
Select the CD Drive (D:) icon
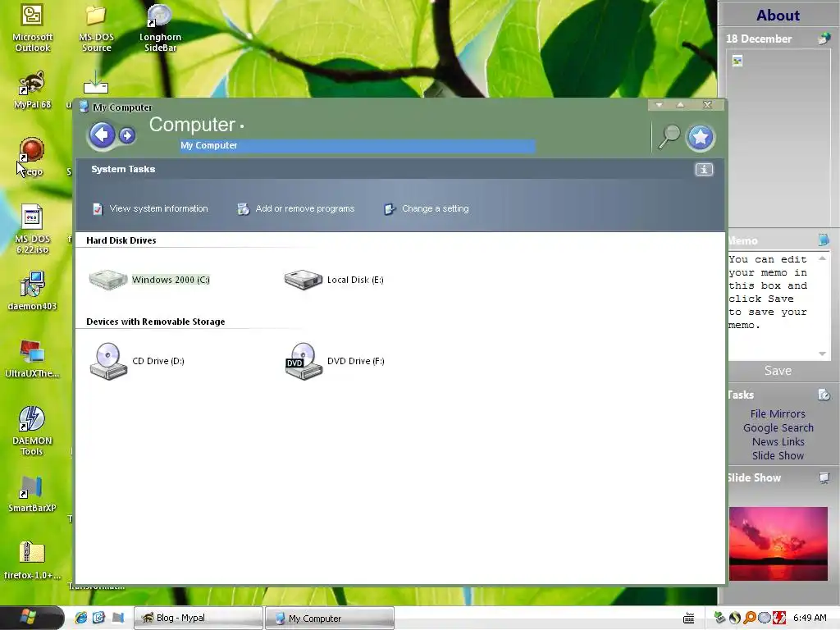pos(108,361)
